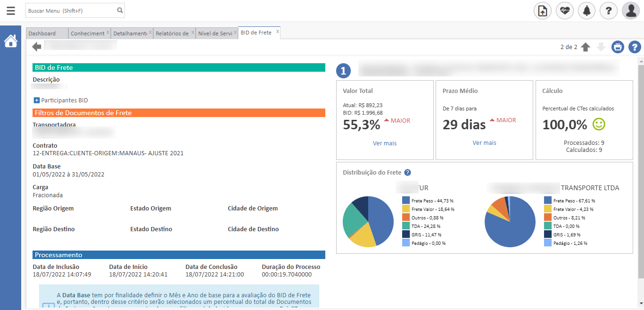This screenshot has height=310, width=644.
Task: Open the hamburger main menu
Action: (x=10, y=10)
